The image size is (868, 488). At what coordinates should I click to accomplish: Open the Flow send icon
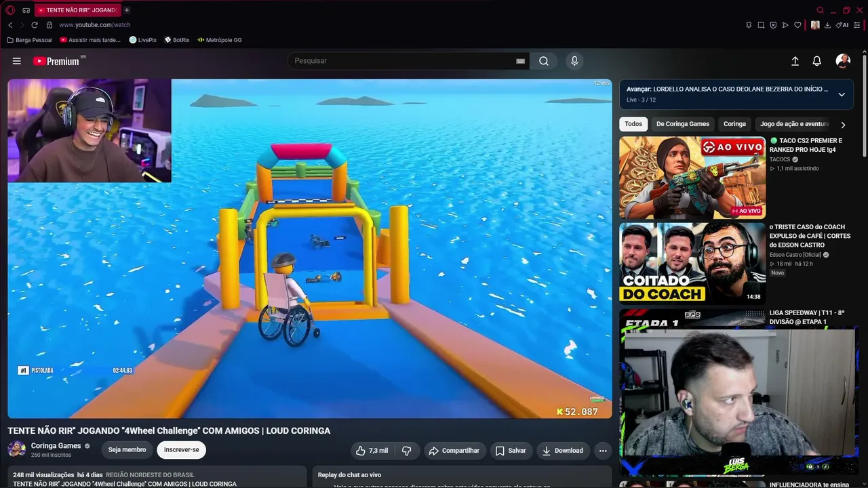click(785, 25)
